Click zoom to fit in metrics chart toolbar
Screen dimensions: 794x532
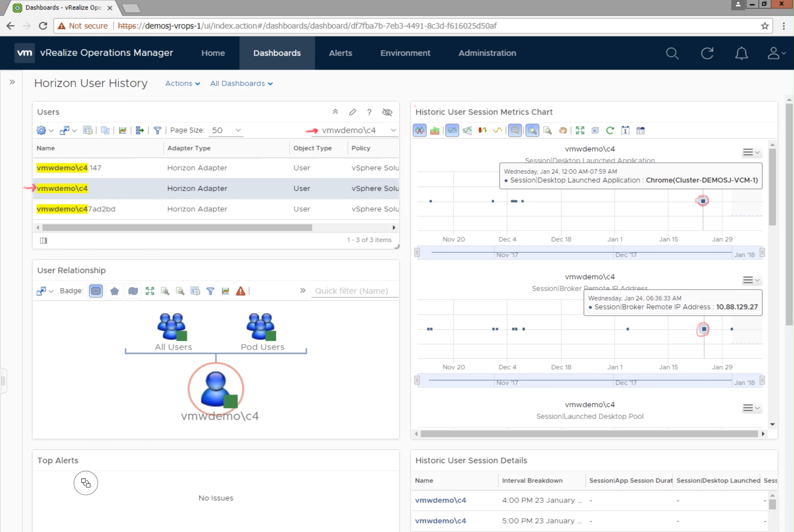click(580, 131)
